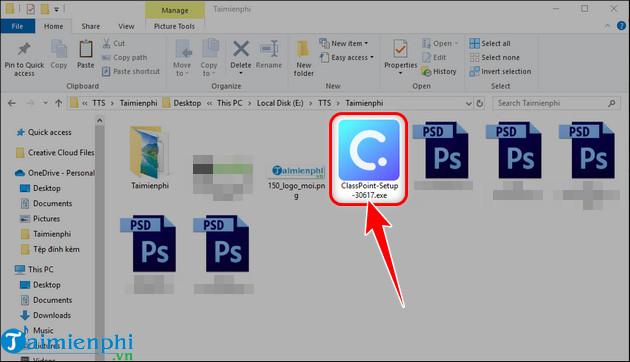Open the Picture Tools tab
Screen dimensions: 630x362
tap(174, 26)
